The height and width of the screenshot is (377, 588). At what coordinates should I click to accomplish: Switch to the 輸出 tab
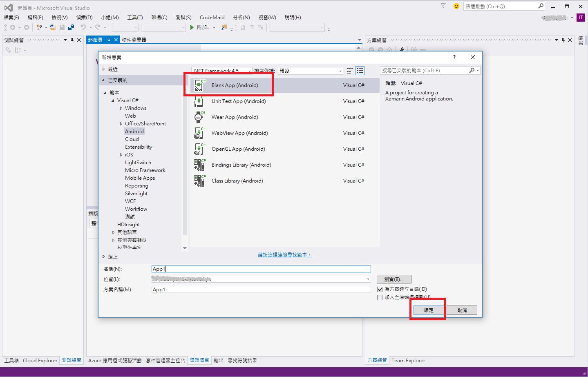(219, 360)
